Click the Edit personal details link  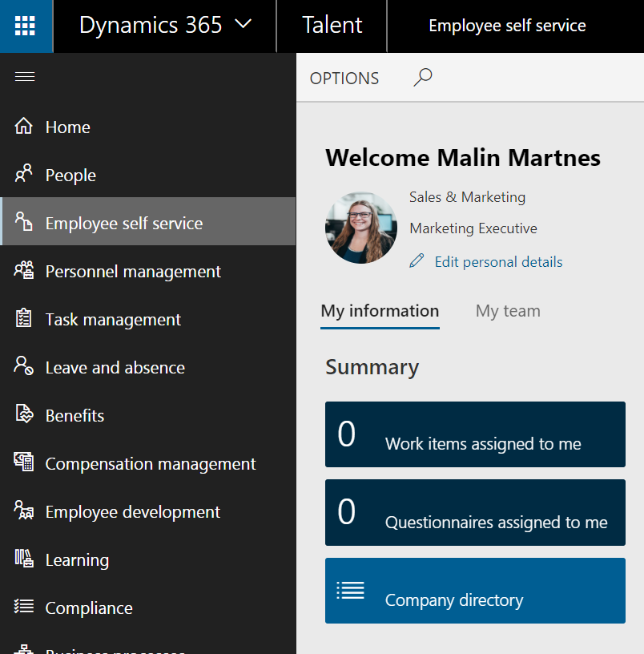pyautogui.click(x=498, y=261)
